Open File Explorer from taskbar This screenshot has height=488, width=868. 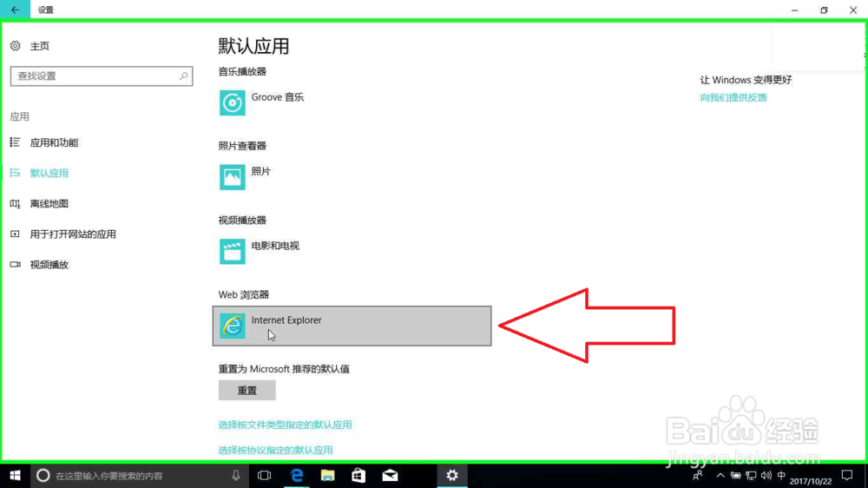point(328,476)
